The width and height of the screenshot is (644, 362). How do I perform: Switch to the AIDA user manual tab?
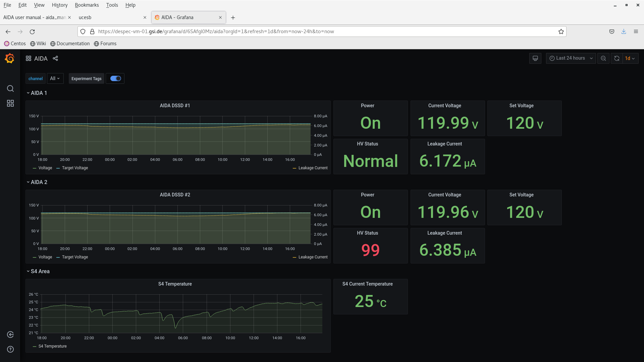[37, 17]
